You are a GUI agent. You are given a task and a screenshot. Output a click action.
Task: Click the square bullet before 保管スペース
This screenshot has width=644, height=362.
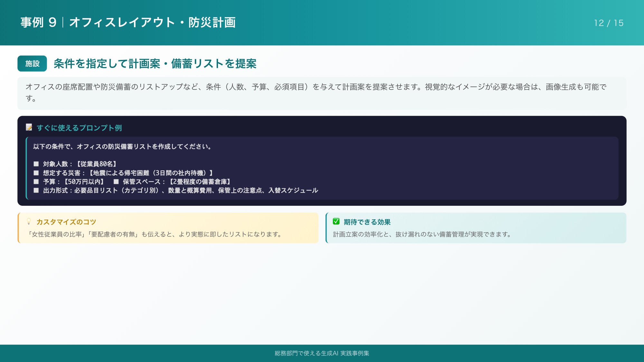pos(116,182)
